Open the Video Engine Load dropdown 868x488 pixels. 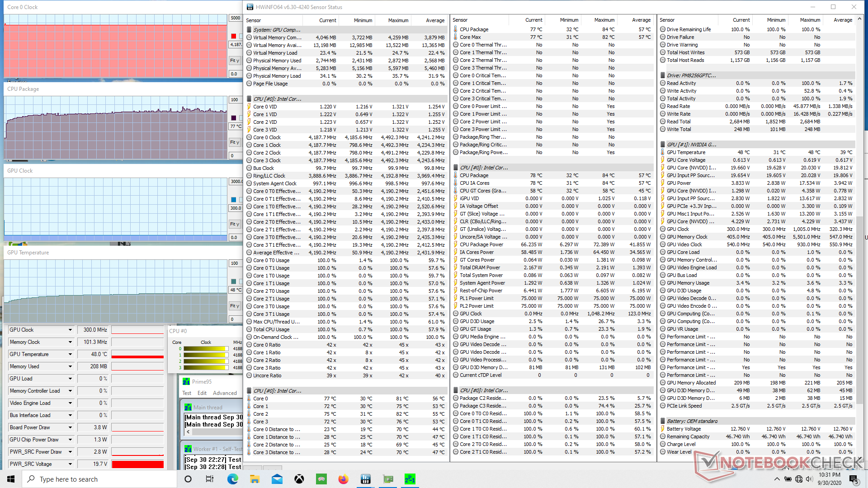70,403
